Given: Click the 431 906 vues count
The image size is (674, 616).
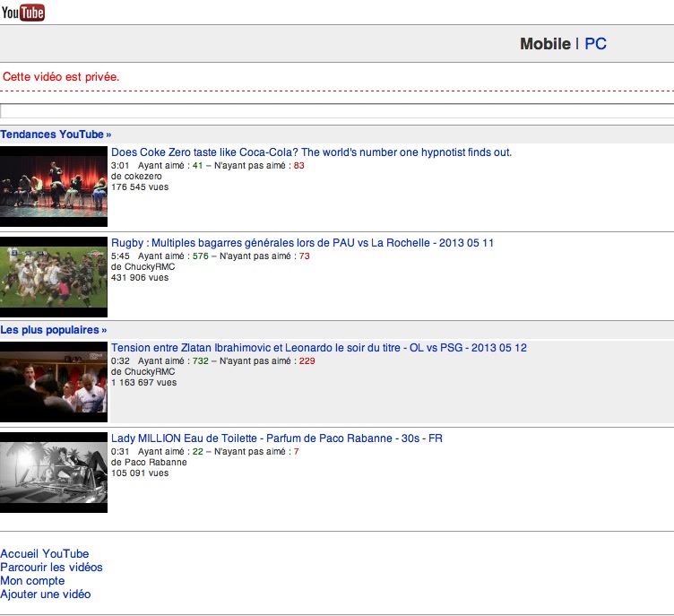Looking at the screenshot, I should coord(140,277).
